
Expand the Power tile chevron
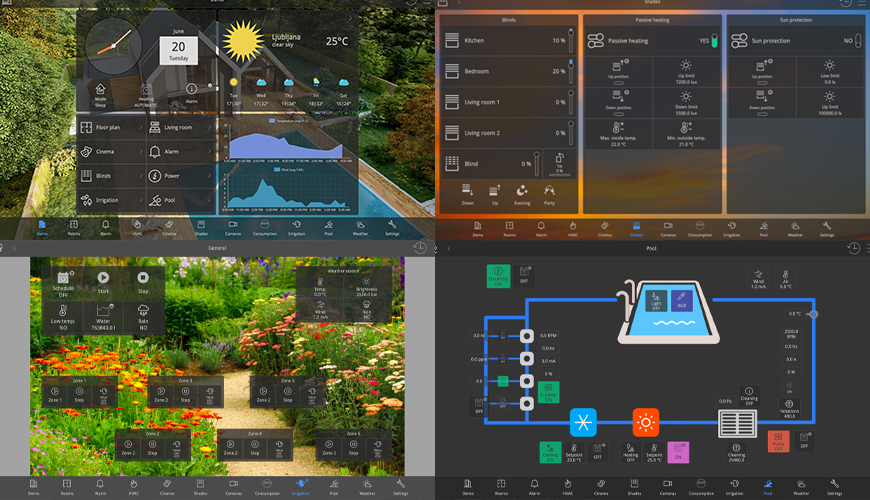(211, 176)
